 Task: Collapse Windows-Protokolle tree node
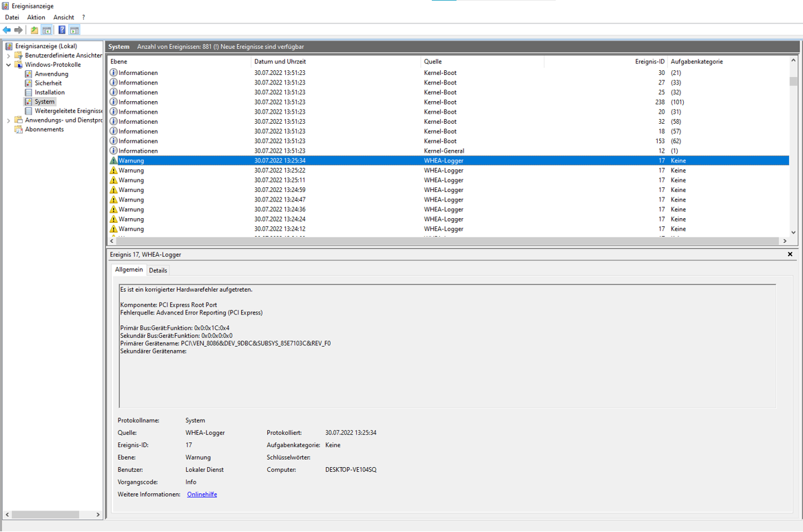8,65
